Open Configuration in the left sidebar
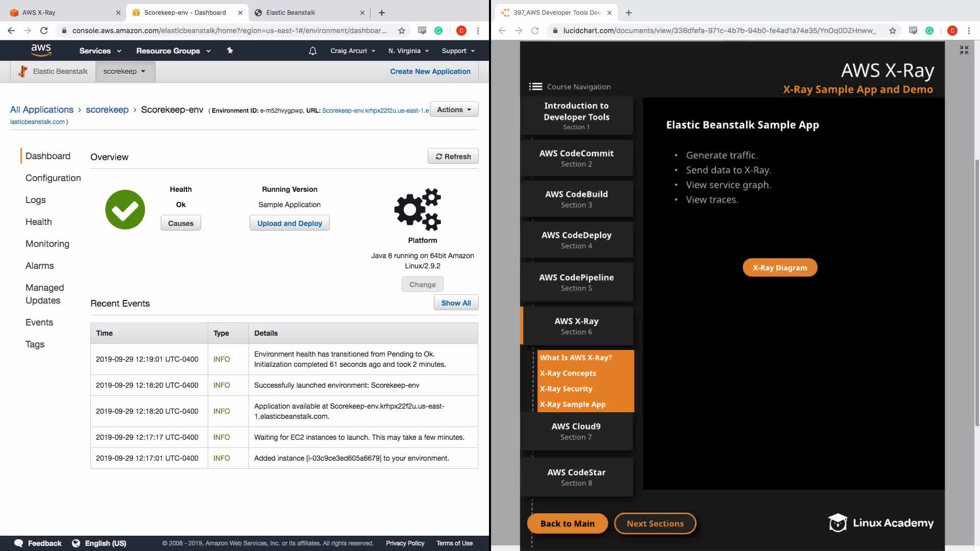Image resolution: width=980 pixels, height=551 pixels. 53,178
